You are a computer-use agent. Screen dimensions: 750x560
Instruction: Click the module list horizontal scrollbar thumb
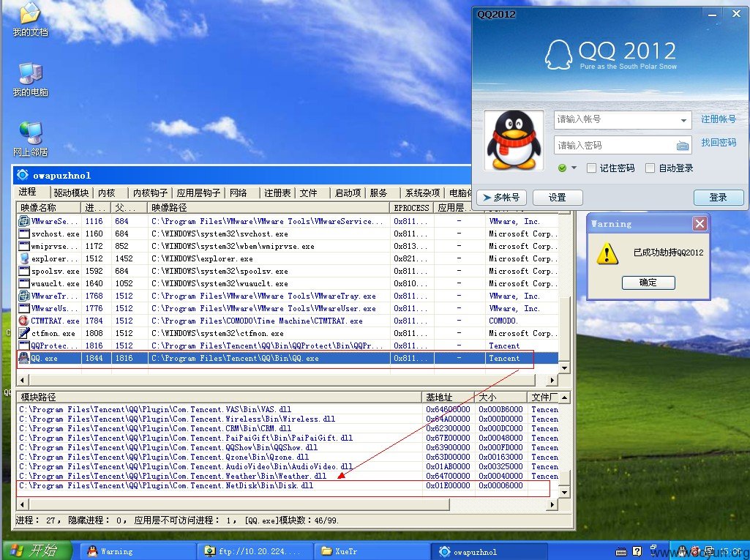point(240,504)
